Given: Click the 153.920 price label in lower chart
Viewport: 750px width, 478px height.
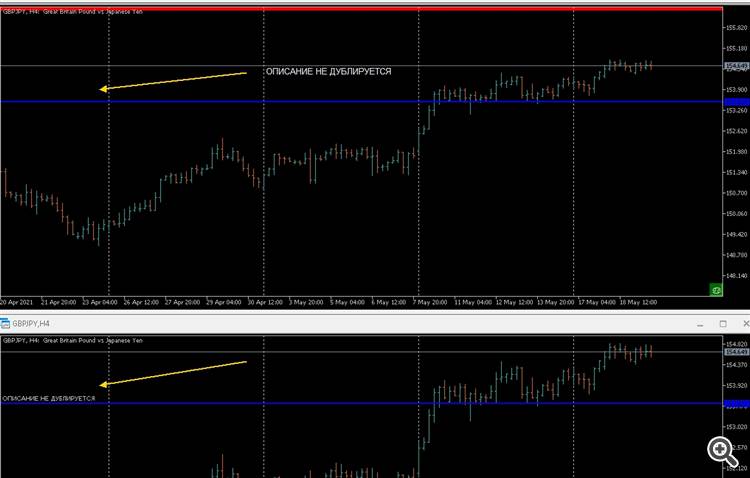Looking at the screenshot, I should click(x=736, y=385).
